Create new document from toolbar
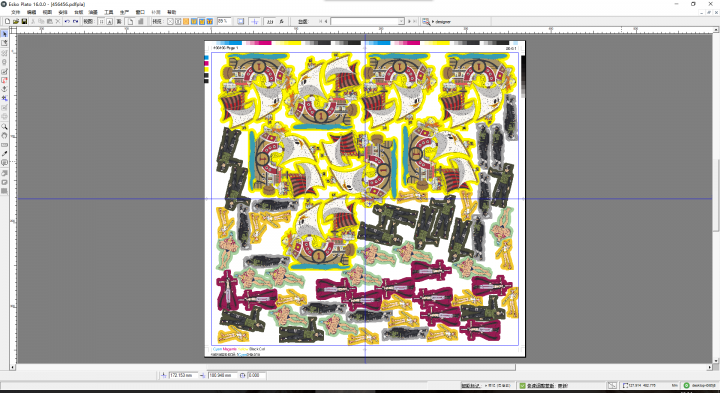The width and height of the screenshot is (720, 393). [x=7, y=21]
